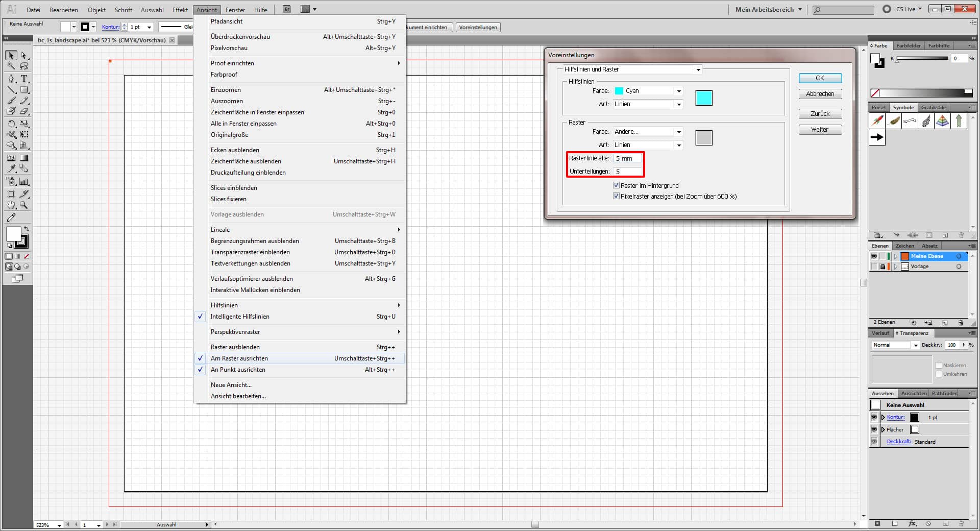This screenshot has height=531, width=980.
Task: Select the Zeichenstift tool
Action: [x=10, y=78]
